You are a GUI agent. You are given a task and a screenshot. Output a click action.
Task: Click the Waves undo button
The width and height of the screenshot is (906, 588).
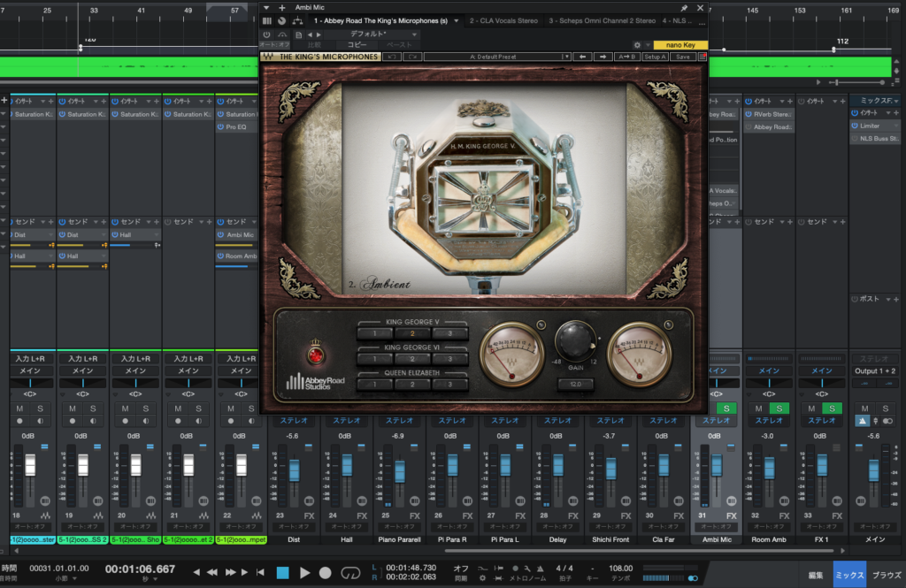click(392, 57)
